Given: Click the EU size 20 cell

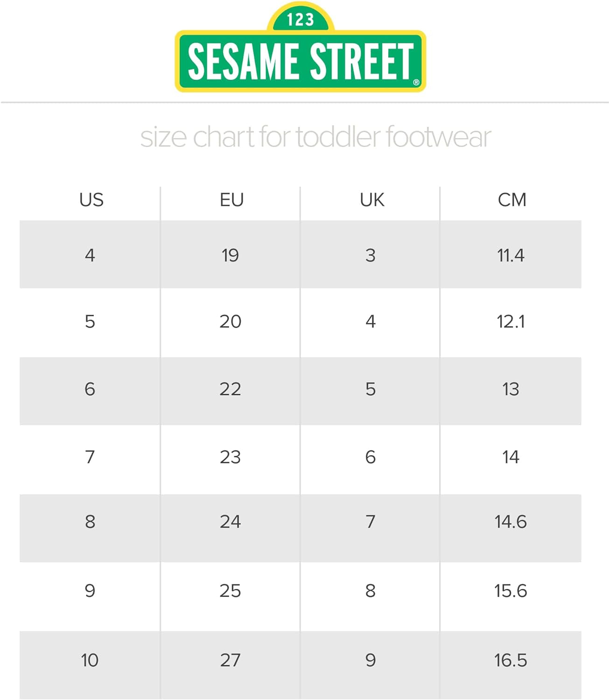Looking at the screenshot, I should (230, 322).
